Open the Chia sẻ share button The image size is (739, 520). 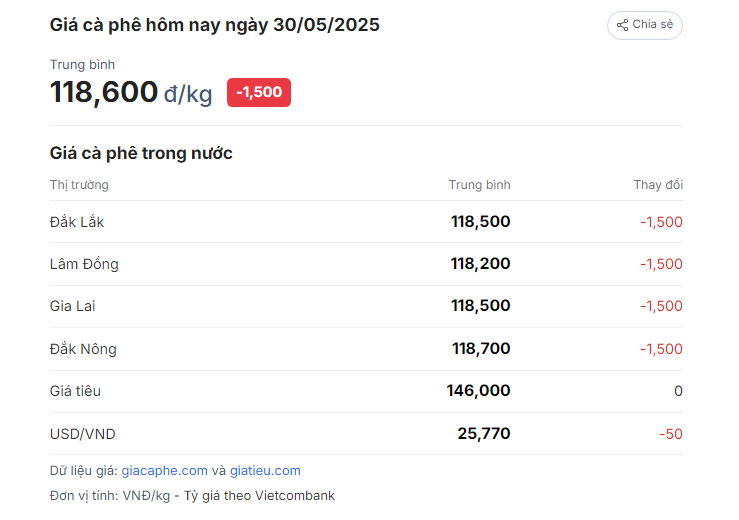[645, 25]
